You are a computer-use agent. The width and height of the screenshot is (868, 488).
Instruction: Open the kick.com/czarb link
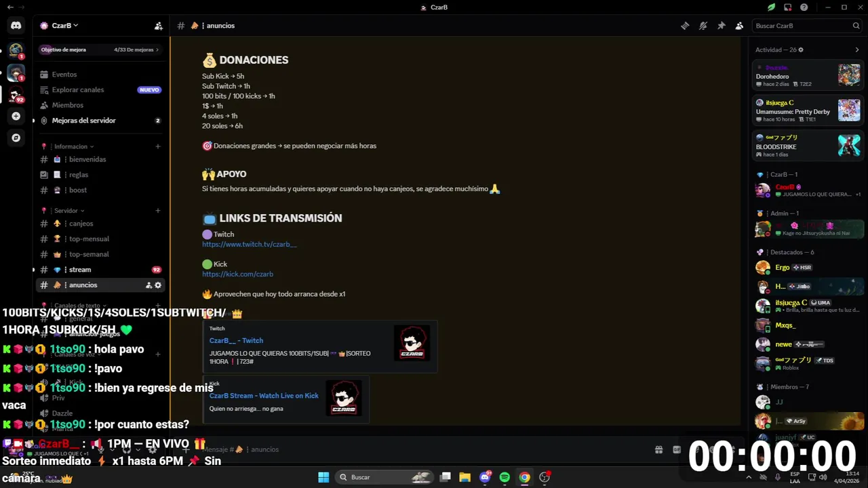(237, 274)
